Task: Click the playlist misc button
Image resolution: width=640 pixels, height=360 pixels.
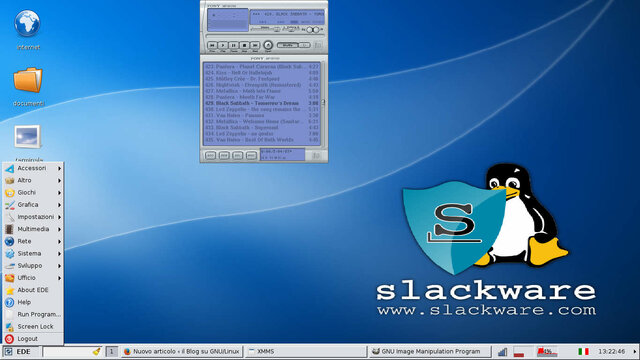Action: click(251, 156)
